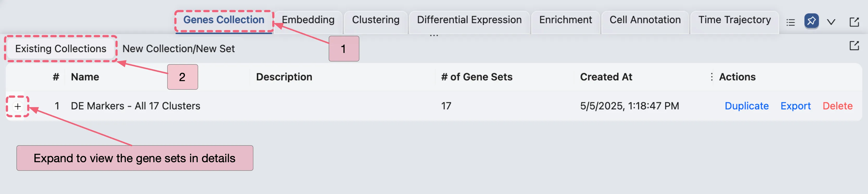Select the Time Trajectory tab
The width and height of the screenshot is (868, 194).
coord(734,20)
